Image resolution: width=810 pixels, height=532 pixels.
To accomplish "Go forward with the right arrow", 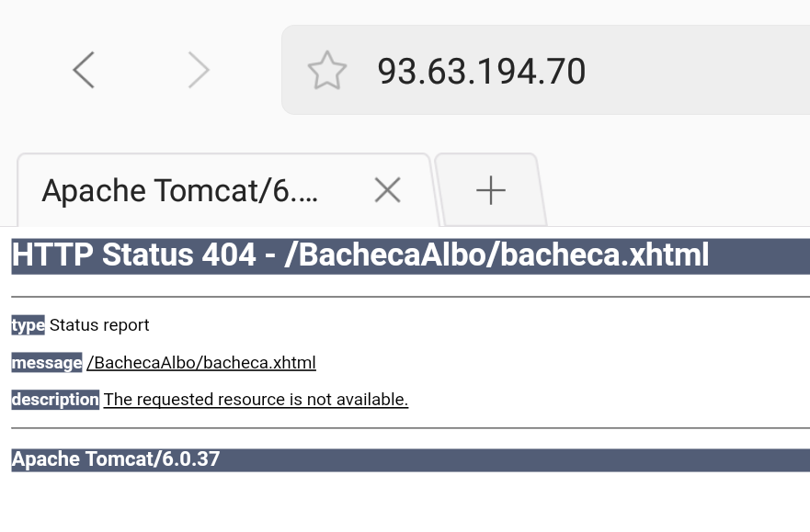I will 199,70.
